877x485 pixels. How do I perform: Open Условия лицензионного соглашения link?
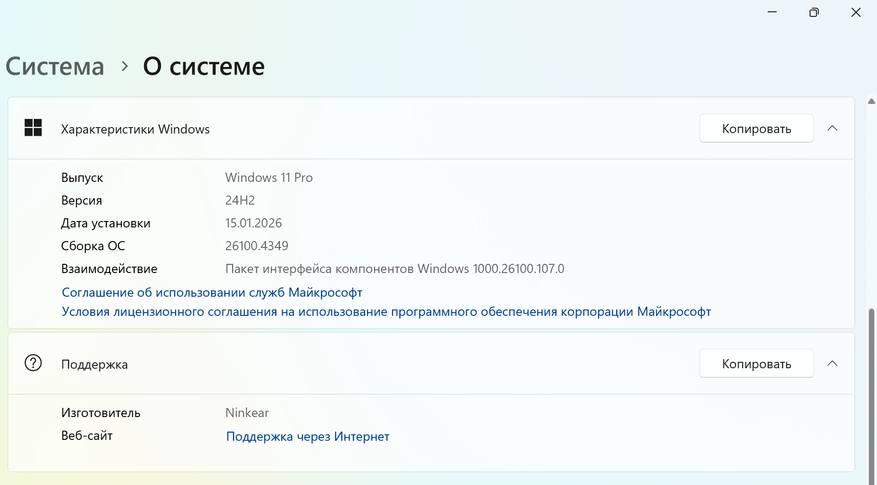386,311
